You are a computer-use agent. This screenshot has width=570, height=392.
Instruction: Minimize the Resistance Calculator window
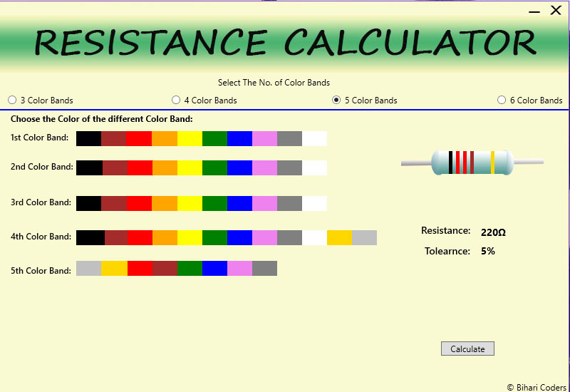pos(534,11)
